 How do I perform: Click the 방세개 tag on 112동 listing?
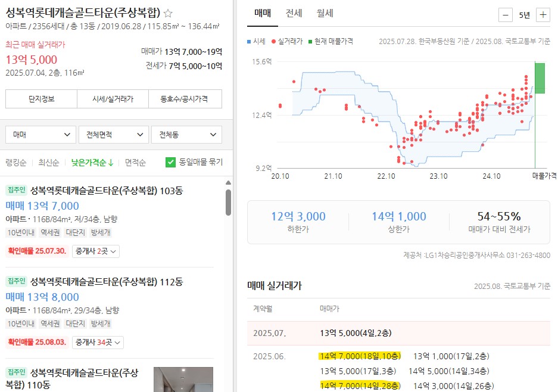point(101,324)
